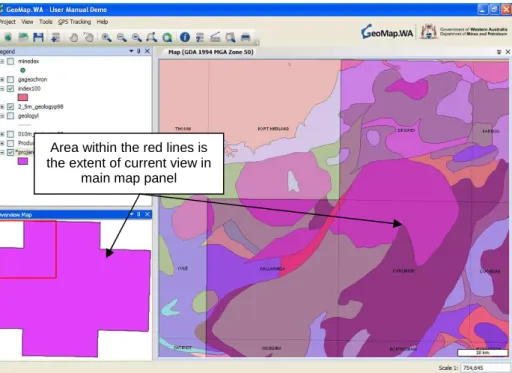Expand the 010m layer tree node
Viewport: 512px width, 373px height.
tap(2, 134)
